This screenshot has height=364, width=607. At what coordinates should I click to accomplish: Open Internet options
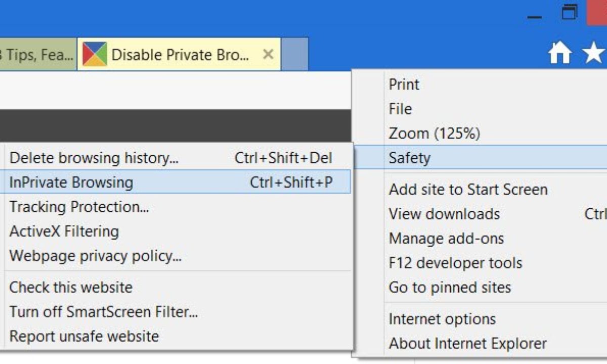tap(442, 319)
